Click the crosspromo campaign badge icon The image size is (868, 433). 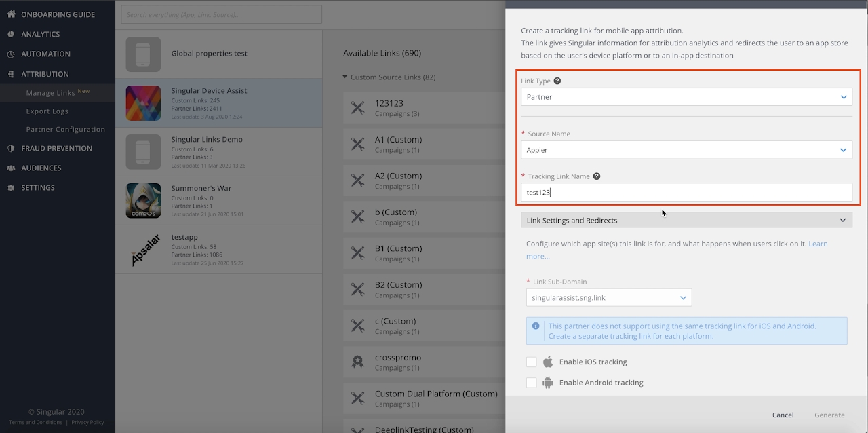tap(357, 362)
